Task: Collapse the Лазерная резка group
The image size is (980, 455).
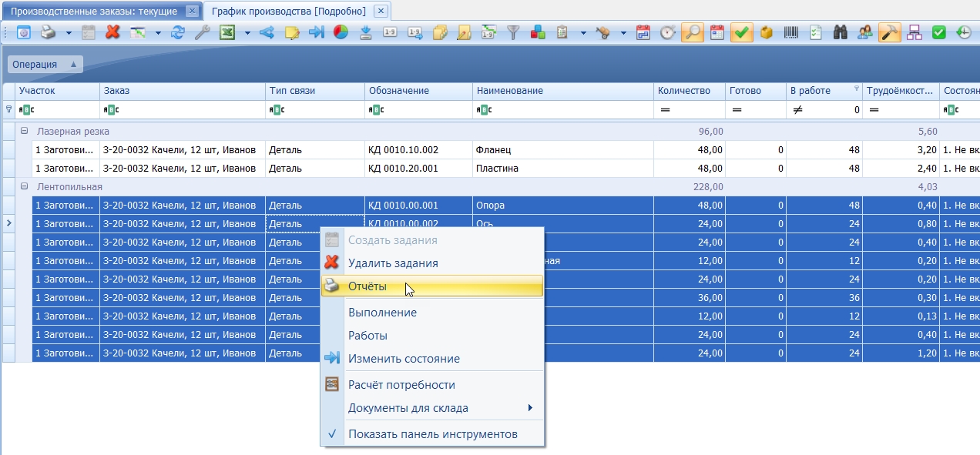Action: pos(24,131)
